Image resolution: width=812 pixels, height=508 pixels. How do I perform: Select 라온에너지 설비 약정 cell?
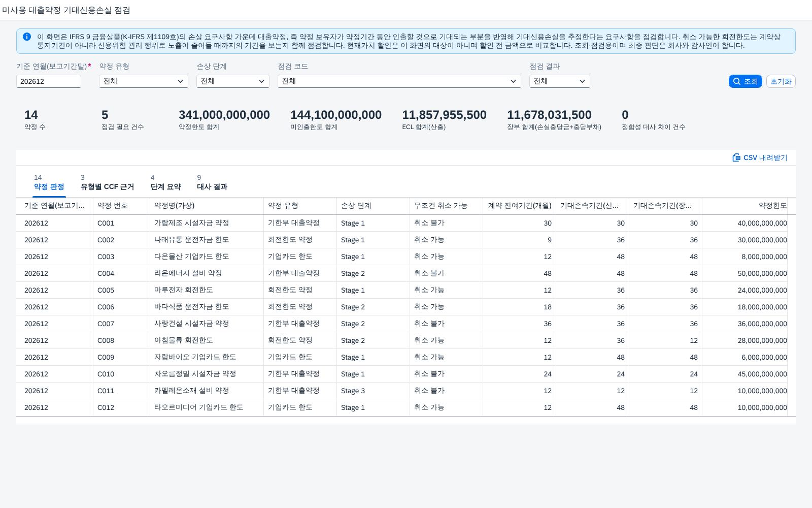click(x=207, y=273)
